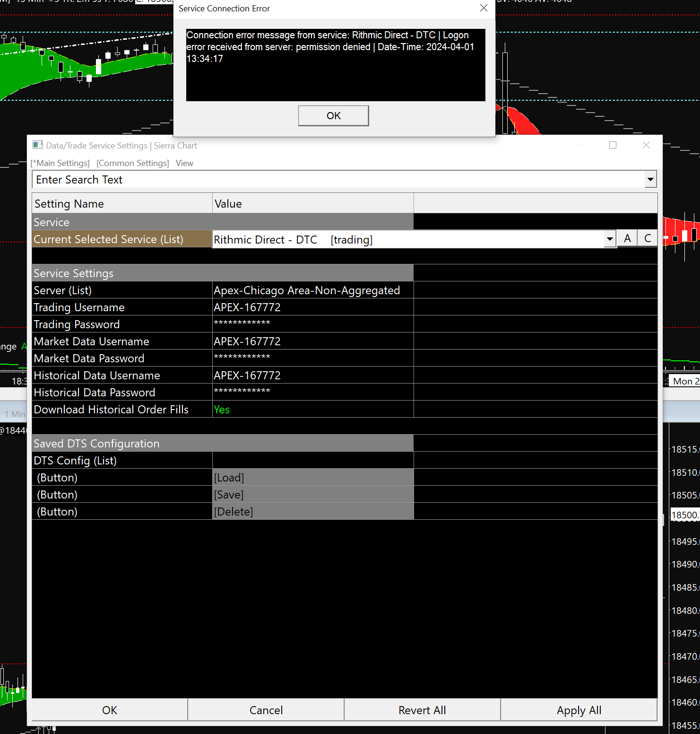Click the C button beside the service list

coord(648,239)
